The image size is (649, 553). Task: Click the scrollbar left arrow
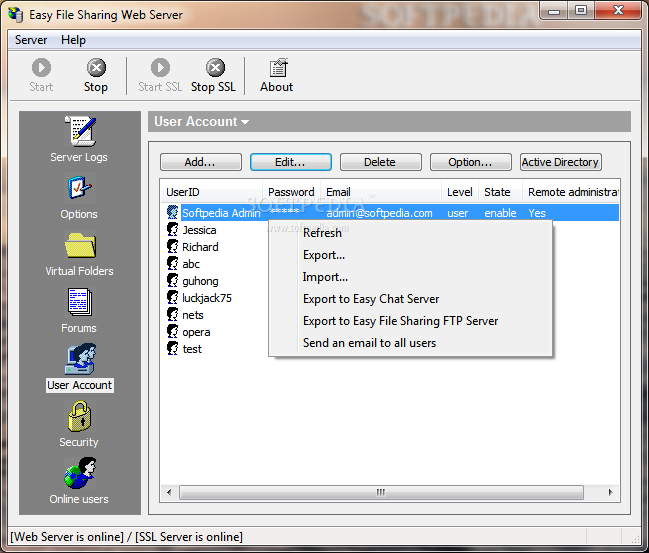[x=169, y=492]
